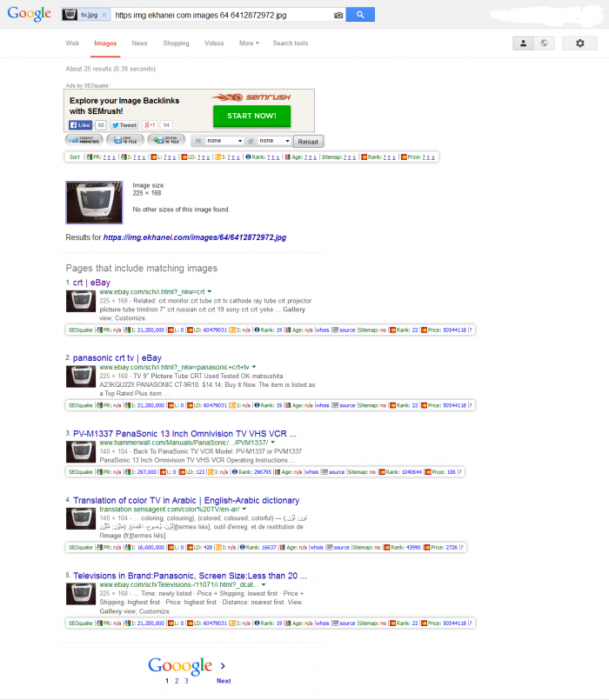Expand arrow beside ebay.com Televisions URL
Viewport: 609px width, 700px height.
tap(264, 584)
